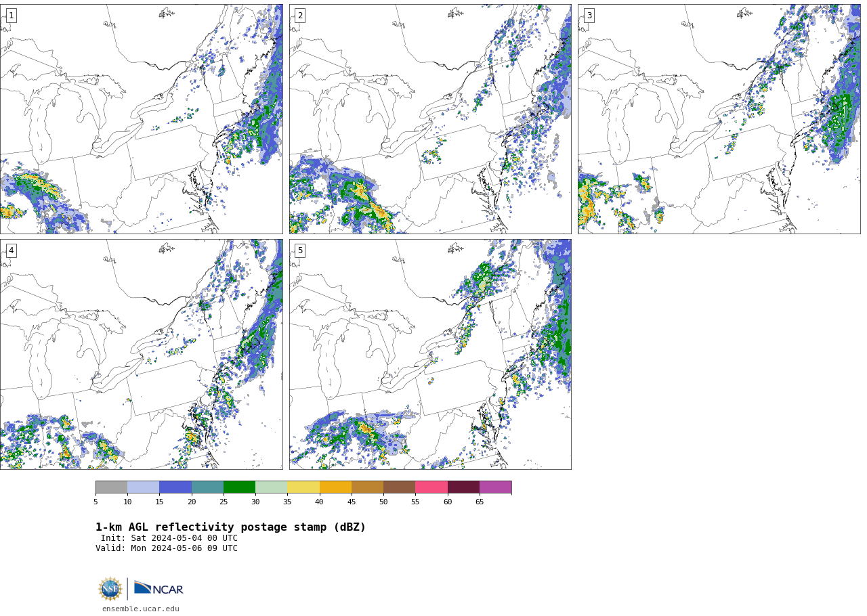The image size is (867, 616).
Task: Click the title '1-km AGL reflectivity postage stamp (dBZ)'
Action: tap(230, 527)
